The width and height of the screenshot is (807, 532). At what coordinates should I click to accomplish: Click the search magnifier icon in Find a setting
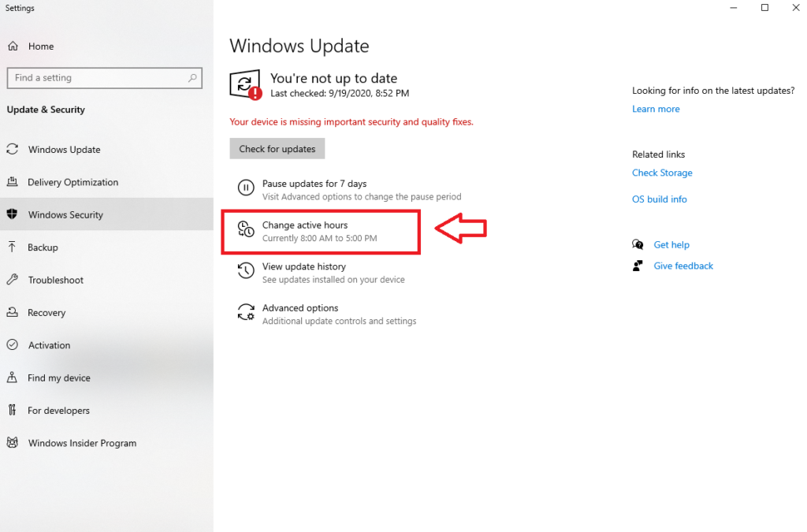pos(192,78)
